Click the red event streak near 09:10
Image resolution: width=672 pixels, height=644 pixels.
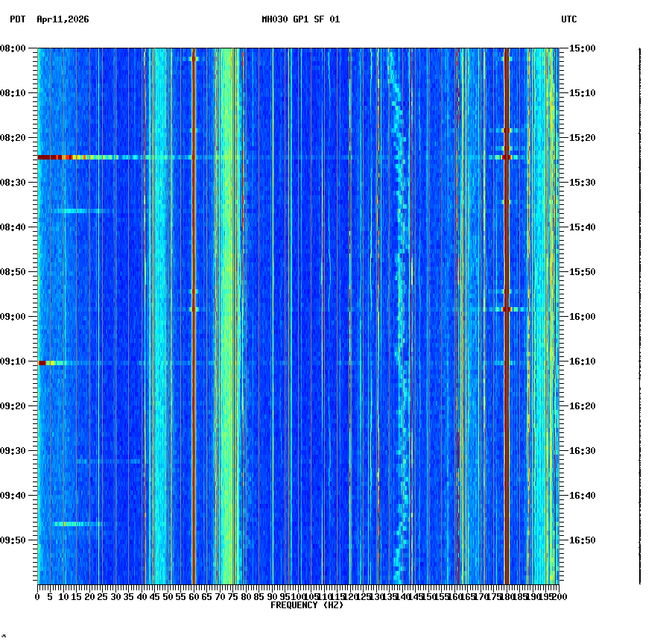[x=45, y=363]
